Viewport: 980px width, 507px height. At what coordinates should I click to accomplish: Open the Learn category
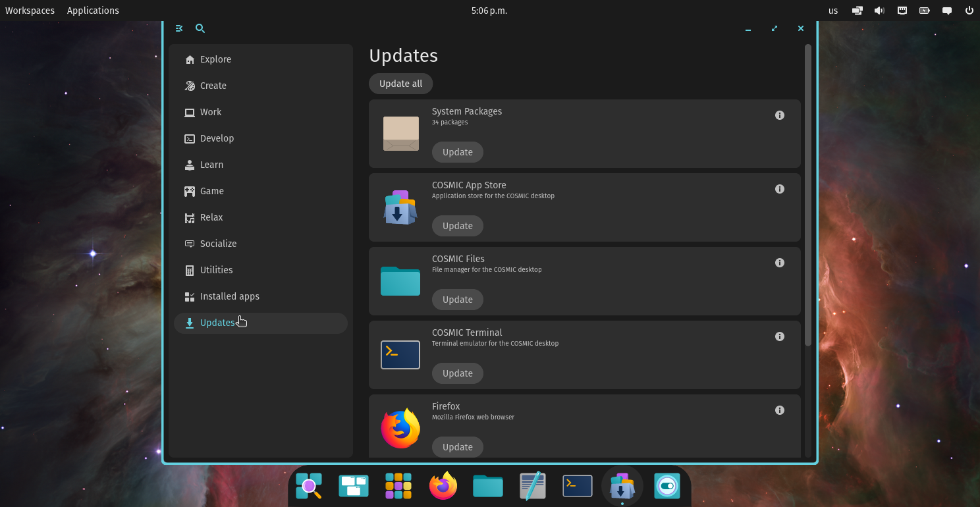[261, 165]
